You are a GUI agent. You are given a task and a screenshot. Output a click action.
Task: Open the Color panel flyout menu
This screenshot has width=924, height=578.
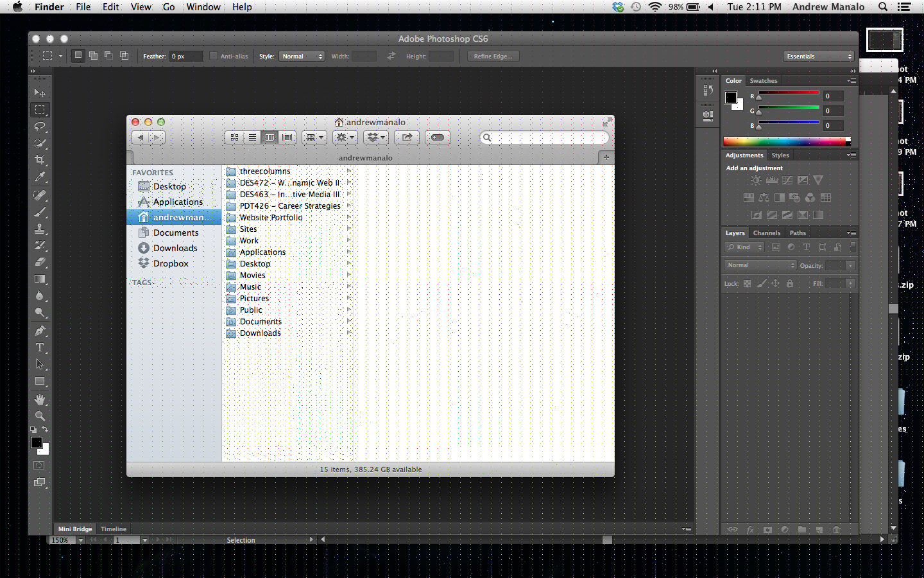coord(851,81)
